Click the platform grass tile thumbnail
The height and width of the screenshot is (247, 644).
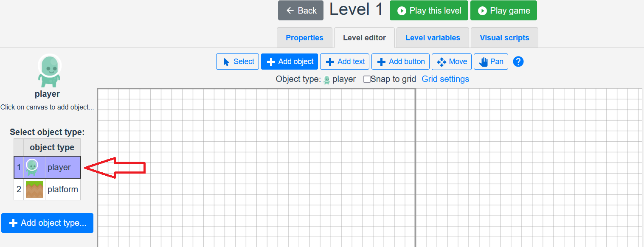pyautogui.click(x=34, y=189)
